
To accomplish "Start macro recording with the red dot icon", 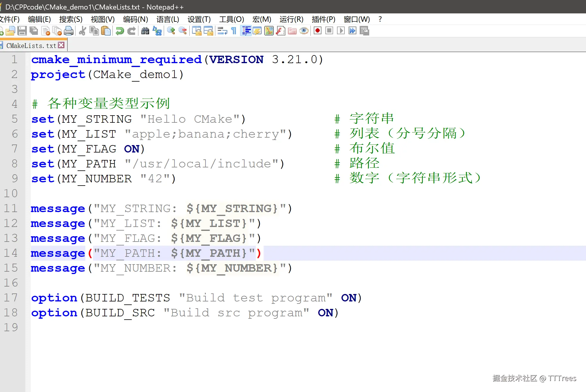I will [x=318, y=31].
